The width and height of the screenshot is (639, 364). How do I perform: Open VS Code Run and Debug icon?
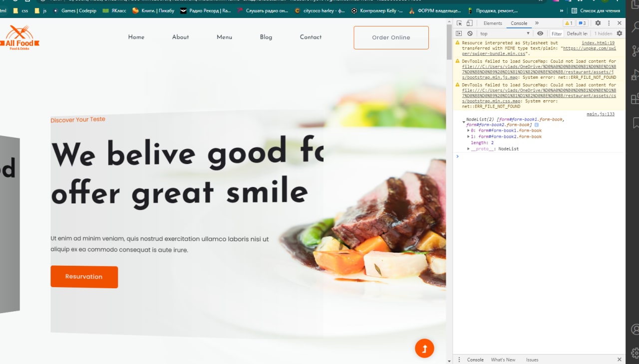[x=636, y=75]
